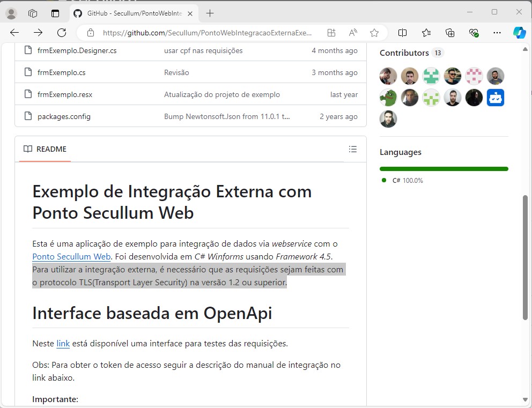Activate Read aloud icon
Viewport: 532px width, 408px height.
click(353, 33)
